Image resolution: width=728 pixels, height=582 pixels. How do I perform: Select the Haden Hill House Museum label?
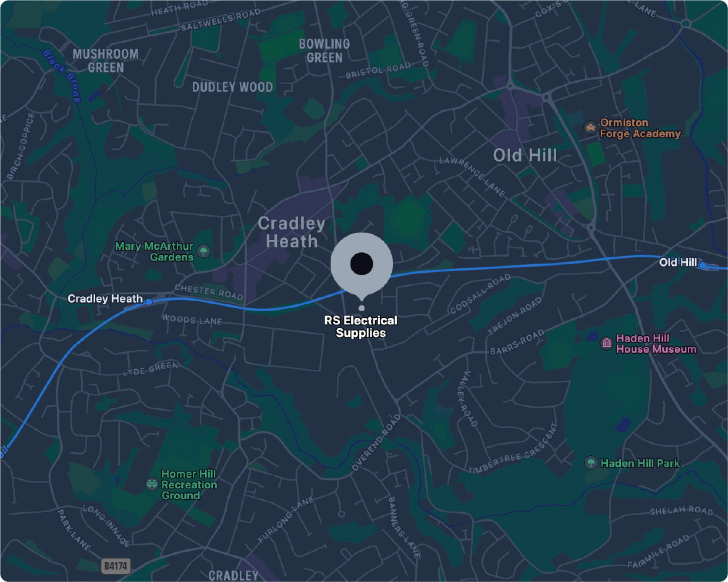[656, 344]
